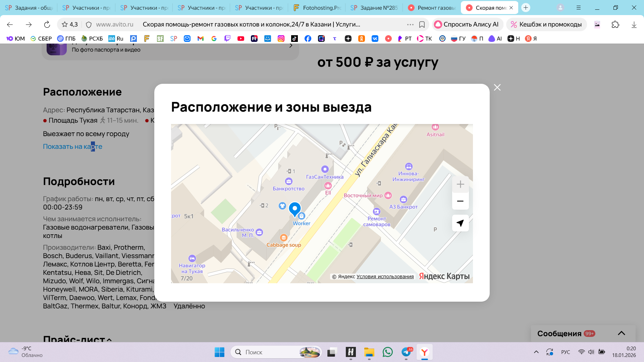Open the address bar three-dots menu
This screenshot has width=644, height=362.
pos(410,24)
